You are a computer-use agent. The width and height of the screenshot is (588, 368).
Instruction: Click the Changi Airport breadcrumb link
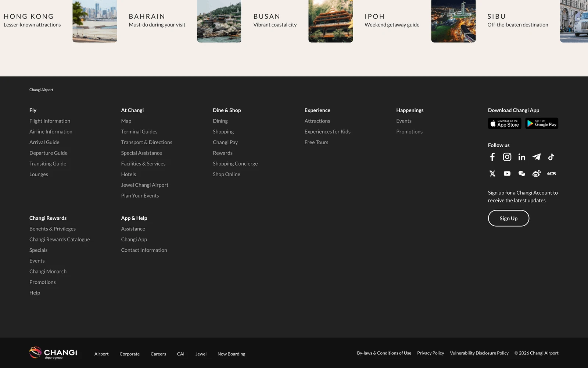tap(41, 90)
